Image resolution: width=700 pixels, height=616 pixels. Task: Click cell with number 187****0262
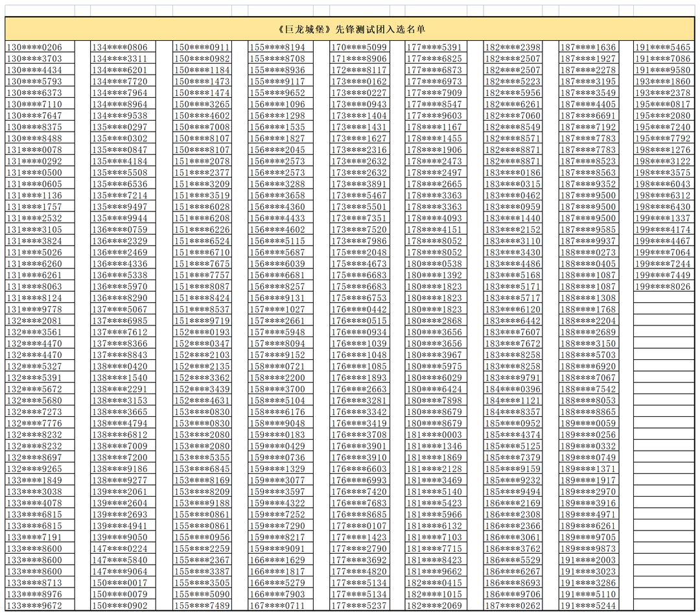click(513, 606)
